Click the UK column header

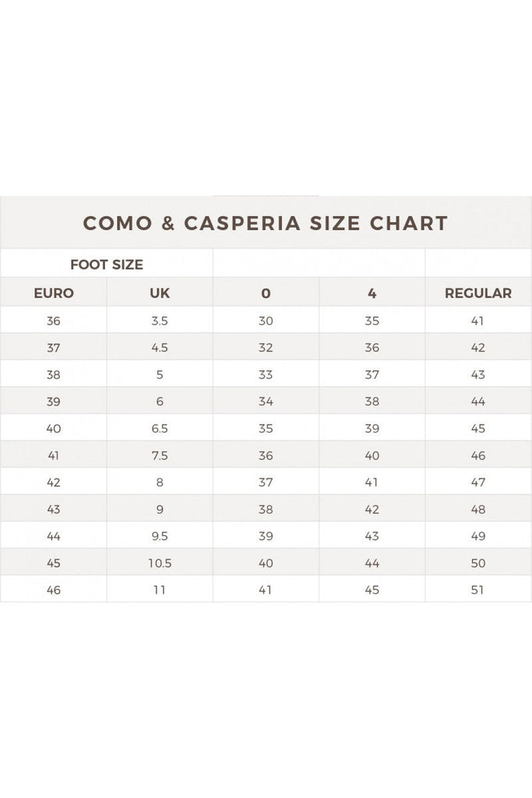(160, 294)
